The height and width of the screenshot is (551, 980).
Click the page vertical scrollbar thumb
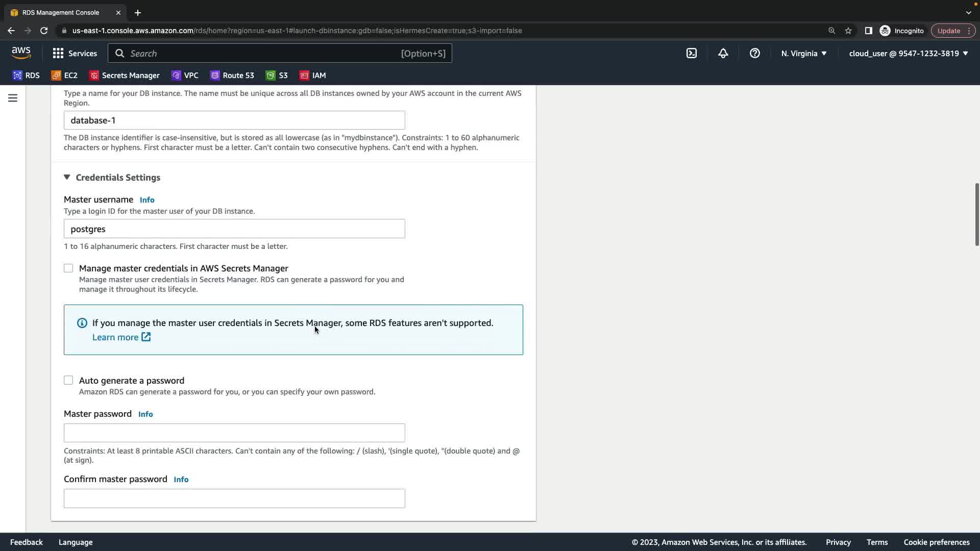pyautogui.click(x=976, y=214)
